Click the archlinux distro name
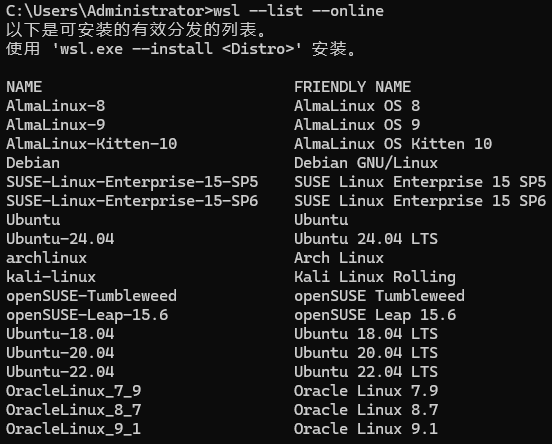This screenshot has width=552, height=444. coord(46,258)
